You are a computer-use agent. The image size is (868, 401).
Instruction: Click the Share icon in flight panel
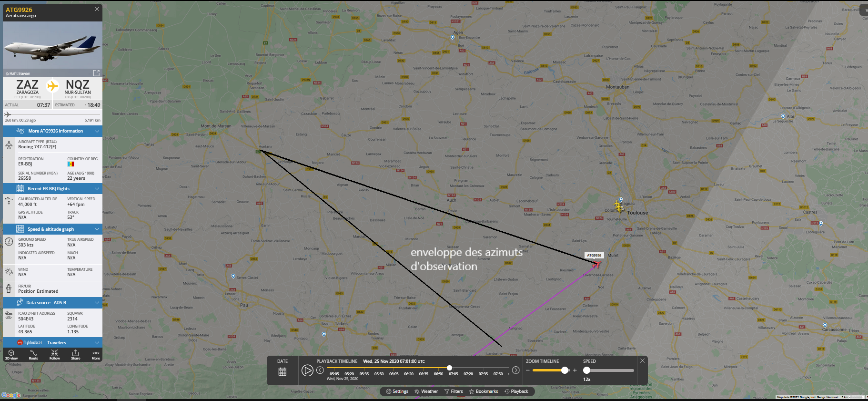(x=75, y=354)
